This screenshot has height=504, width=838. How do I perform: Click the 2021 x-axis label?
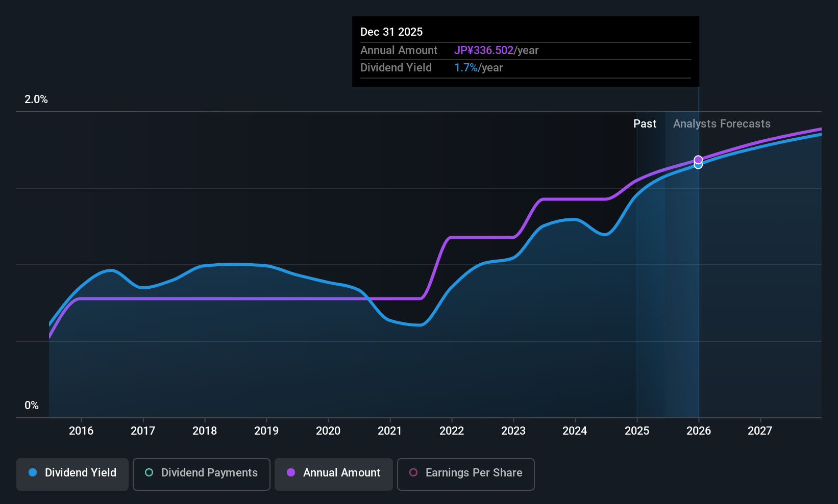tap(390, 431)
